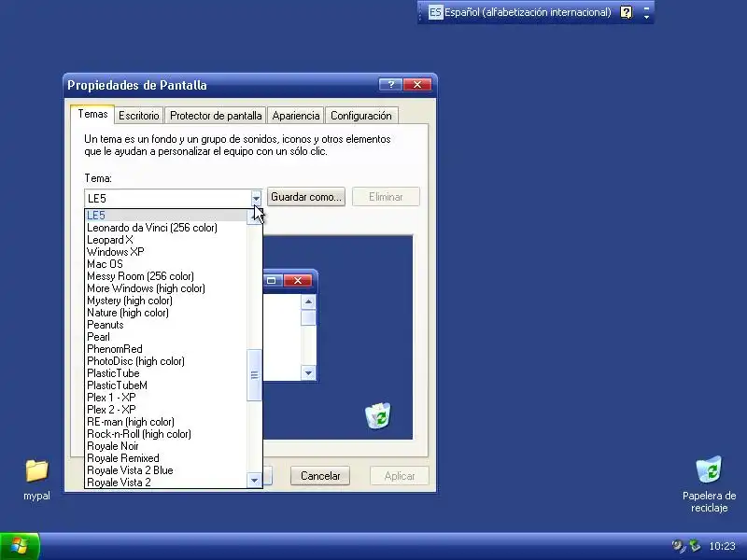Choose Messy Room (256 color) theme
This screenshot has width=747, height=560.
(166, 276)
